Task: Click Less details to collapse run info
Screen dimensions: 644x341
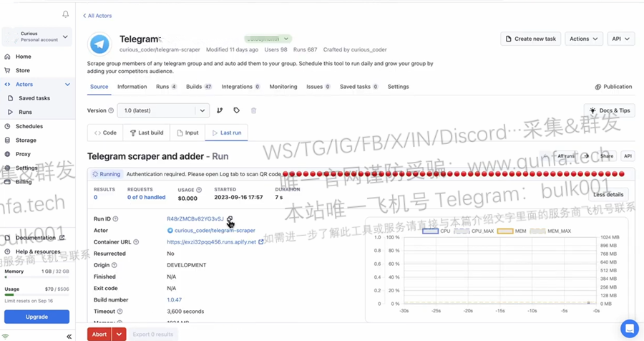Action: [608, 195]
